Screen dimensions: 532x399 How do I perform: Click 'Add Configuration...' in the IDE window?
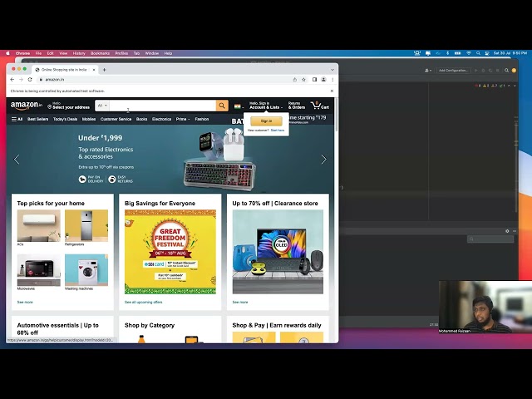[453, 70]
